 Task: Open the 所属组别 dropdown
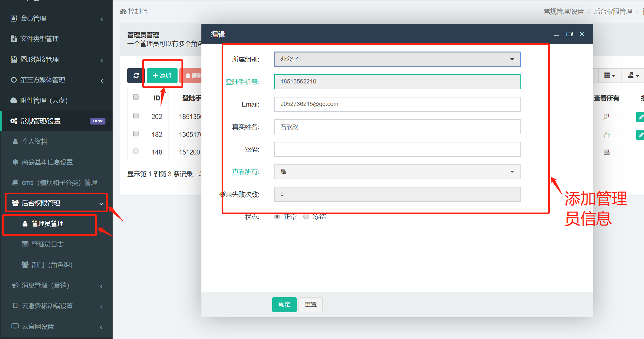pyautogui.click(x=397, y=59)
